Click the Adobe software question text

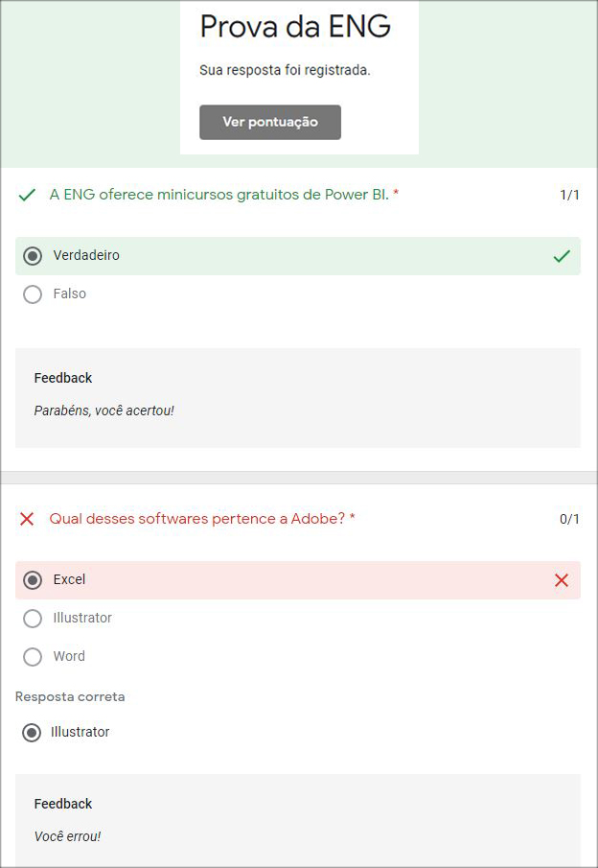[x=196, y=519]
